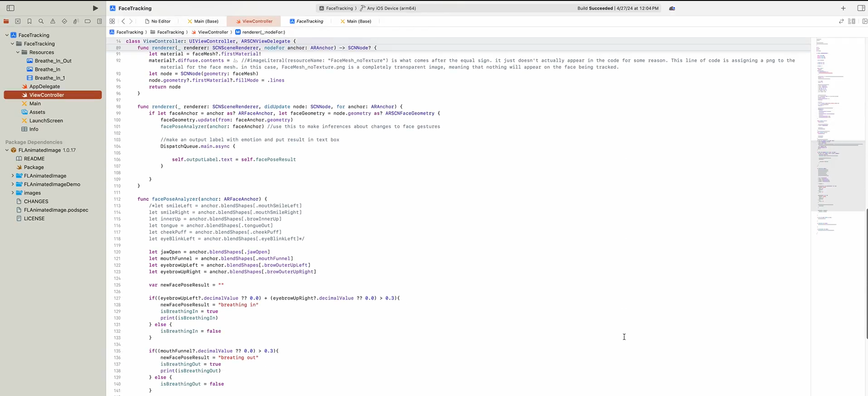Click the editor vertical scrollbar
The width and height of the screenshot is (868, 396).
[x=866, y=274]
